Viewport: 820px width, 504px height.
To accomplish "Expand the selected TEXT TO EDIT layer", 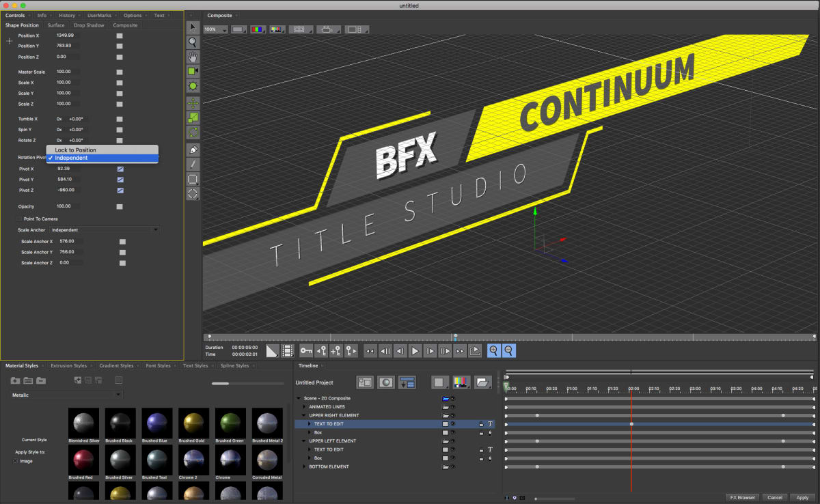I will coord(310,424).
